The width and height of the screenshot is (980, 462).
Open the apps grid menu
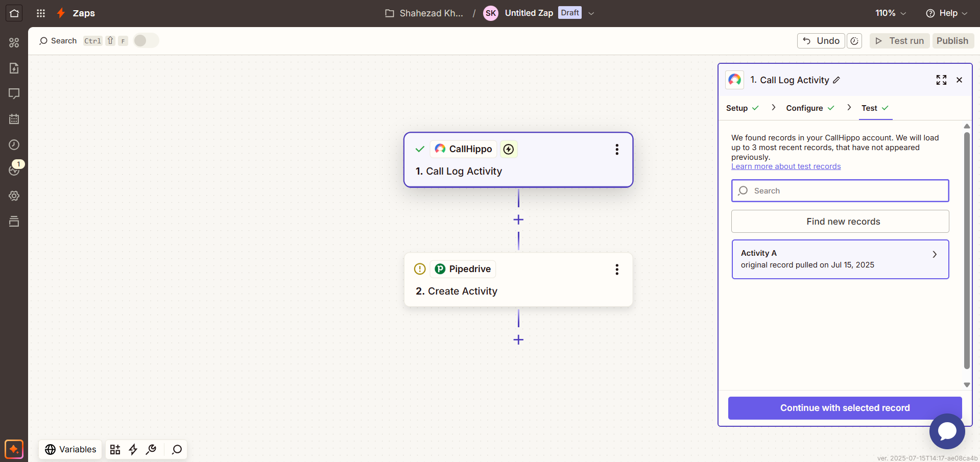tap(41, 13)
